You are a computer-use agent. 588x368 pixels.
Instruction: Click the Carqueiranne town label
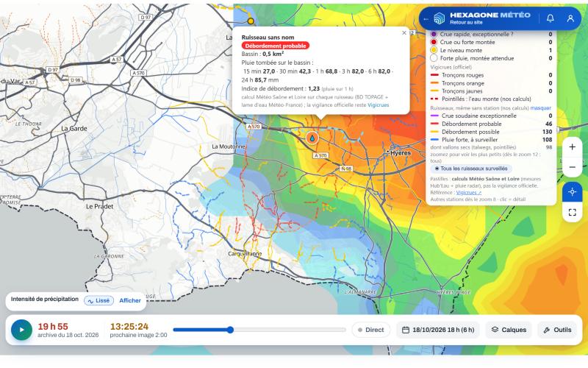click(245, 254)
